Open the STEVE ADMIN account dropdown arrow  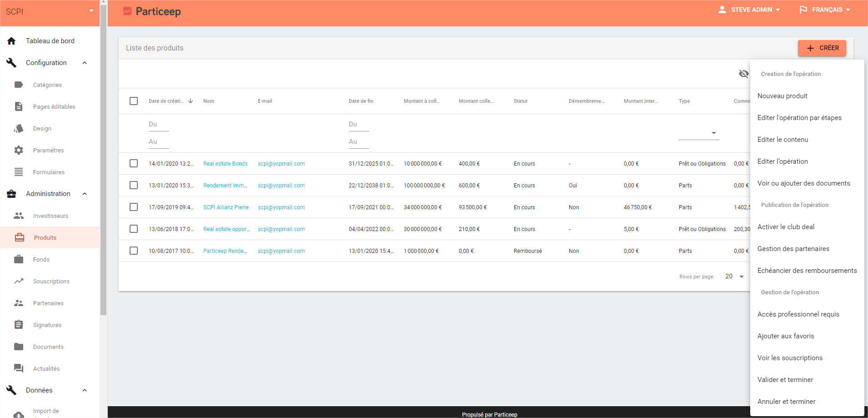778,10
